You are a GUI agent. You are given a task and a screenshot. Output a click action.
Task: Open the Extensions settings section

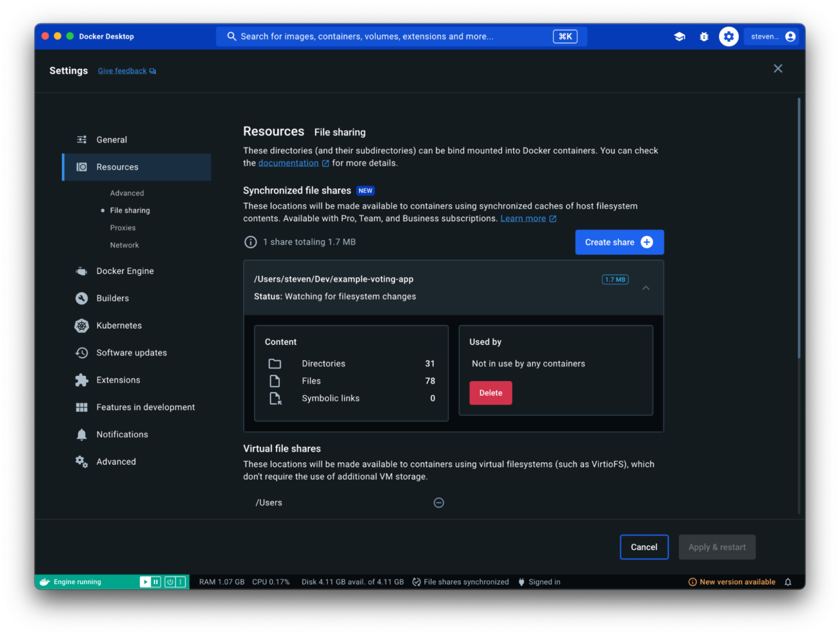coord(118,380)
